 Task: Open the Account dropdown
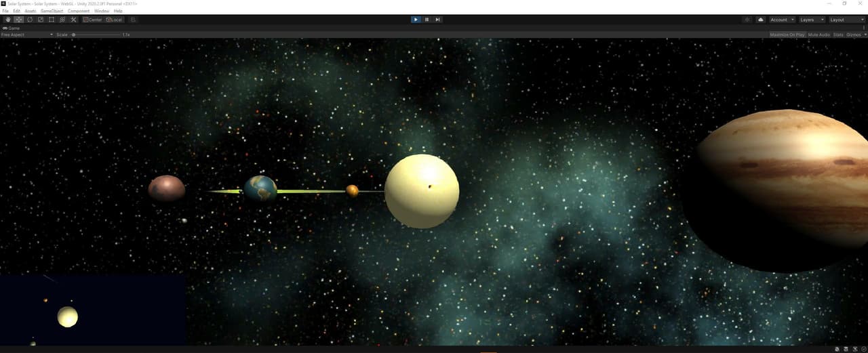click(782, 20)
